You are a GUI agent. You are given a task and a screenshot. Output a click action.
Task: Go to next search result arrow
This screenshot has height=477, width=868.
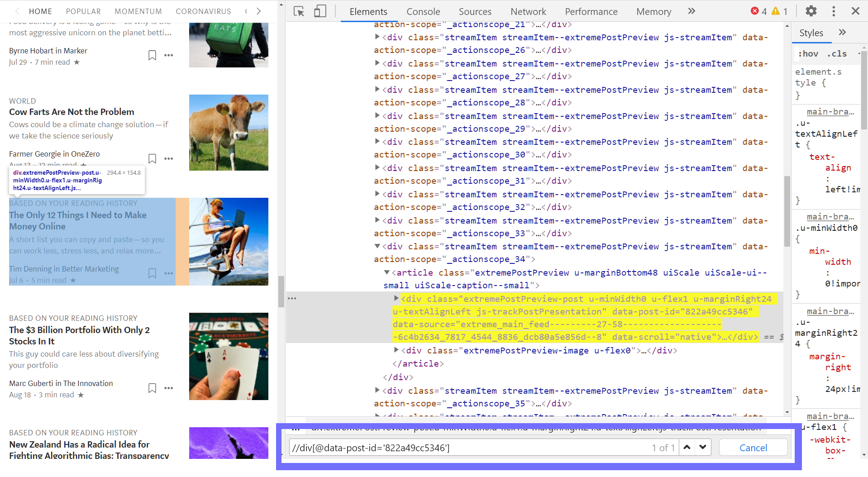(703, 447)
